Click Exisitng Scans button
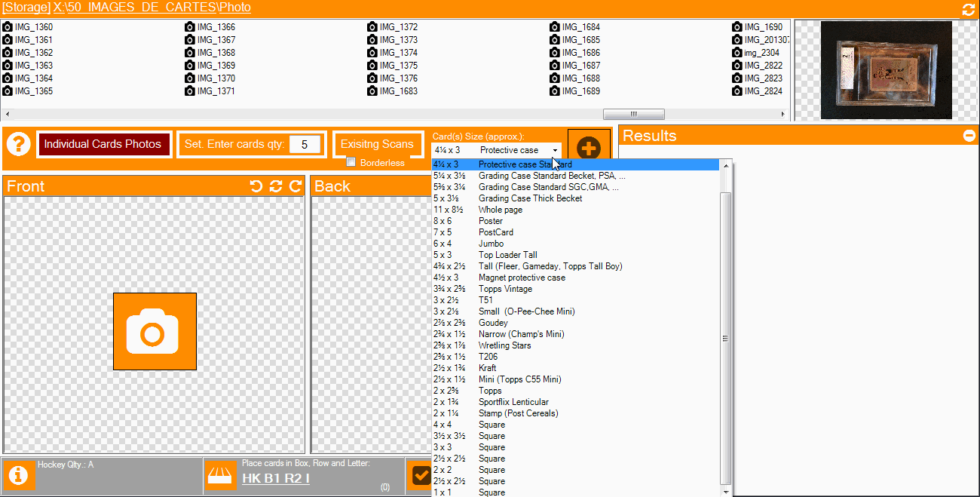This screenshot has height=497, width=980. [377, 144]
